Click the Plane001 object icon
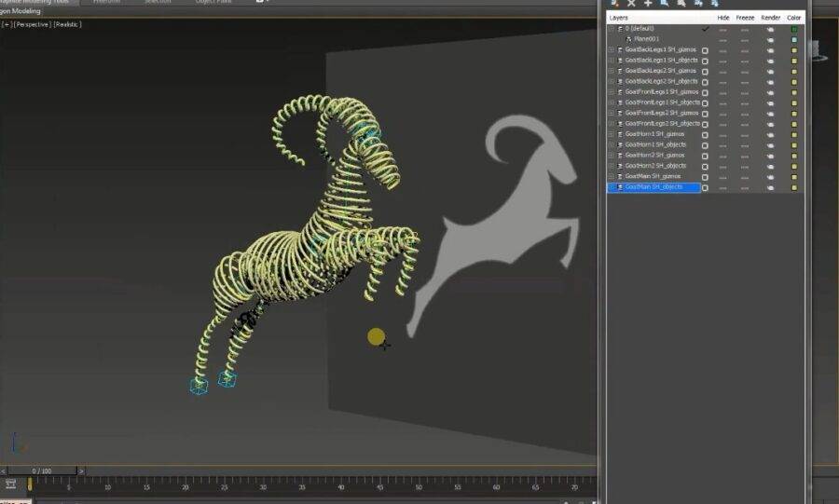The width and height of the screenshot is (839, 504). coord(628,39)
